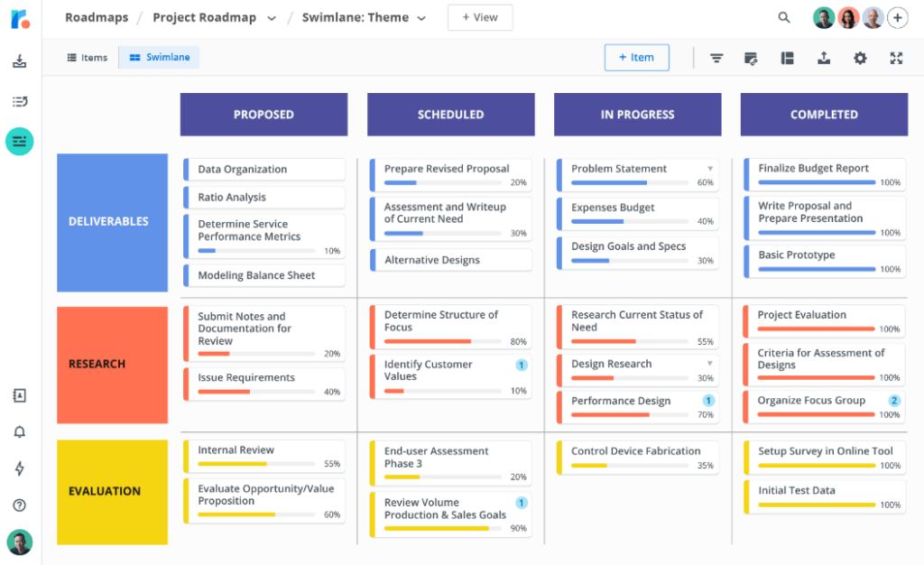The width and height of the screenshot is (924, 565).
Task: Click the + Item button
Action: point(636,58)
